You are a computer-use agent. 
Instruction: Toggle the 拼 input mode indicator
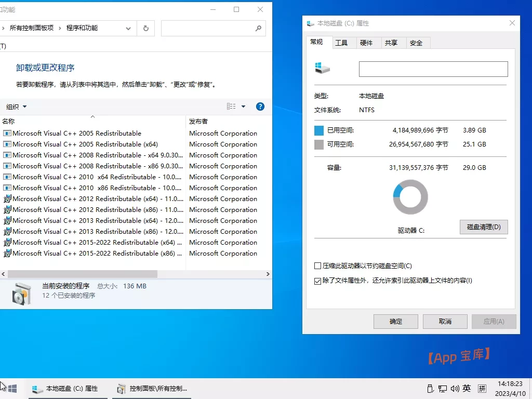pos(482,388)
